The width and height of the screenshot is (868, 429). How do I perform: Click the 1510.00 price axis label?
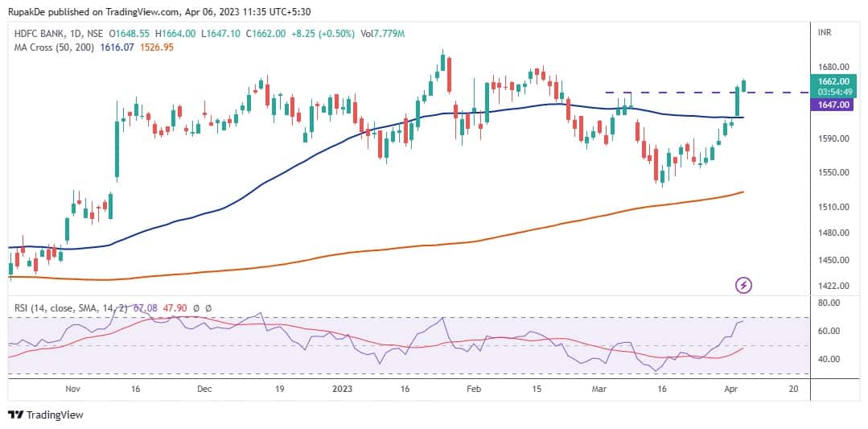(x=833, y=207)
